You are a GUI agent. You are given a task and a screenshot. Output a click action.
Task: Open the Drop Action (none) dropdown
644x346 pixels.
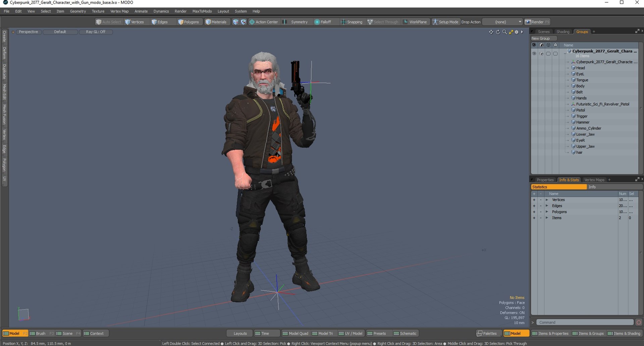(x=502, y=22)
